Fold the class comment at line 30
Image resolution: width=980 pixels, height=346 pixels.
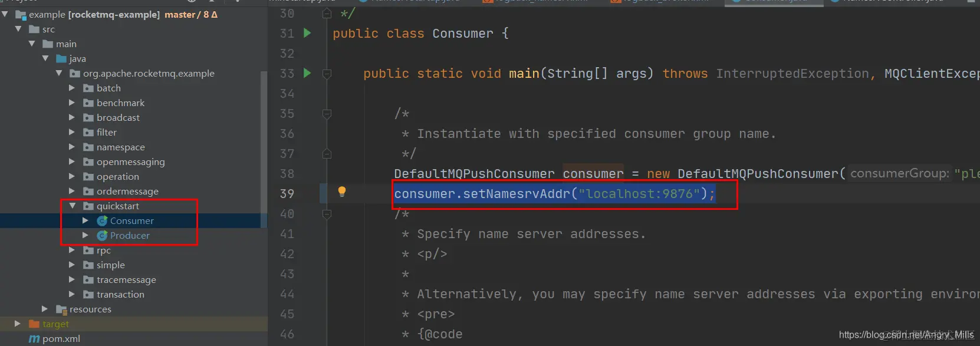(327, 13)
